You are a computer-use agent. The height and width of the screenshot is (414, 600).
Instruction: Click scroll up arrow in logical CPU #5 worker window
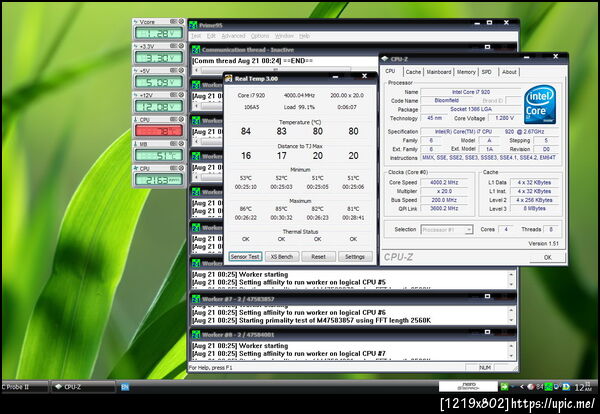pyautogui.click(x=511, y=275)
